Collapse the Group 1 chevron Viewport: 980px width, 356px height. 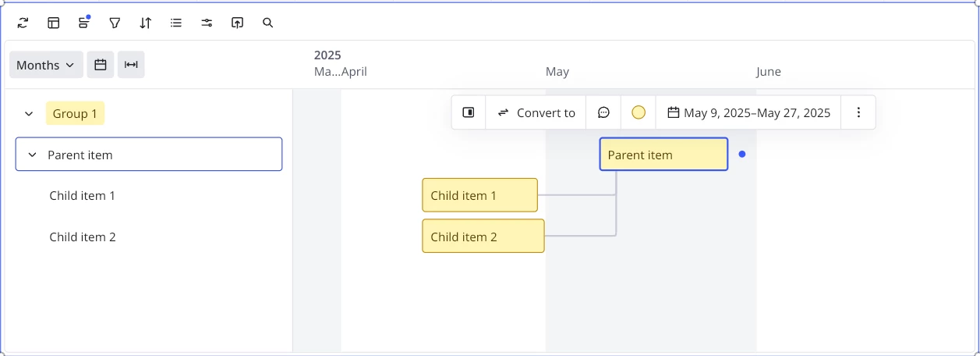pos(29,114)
